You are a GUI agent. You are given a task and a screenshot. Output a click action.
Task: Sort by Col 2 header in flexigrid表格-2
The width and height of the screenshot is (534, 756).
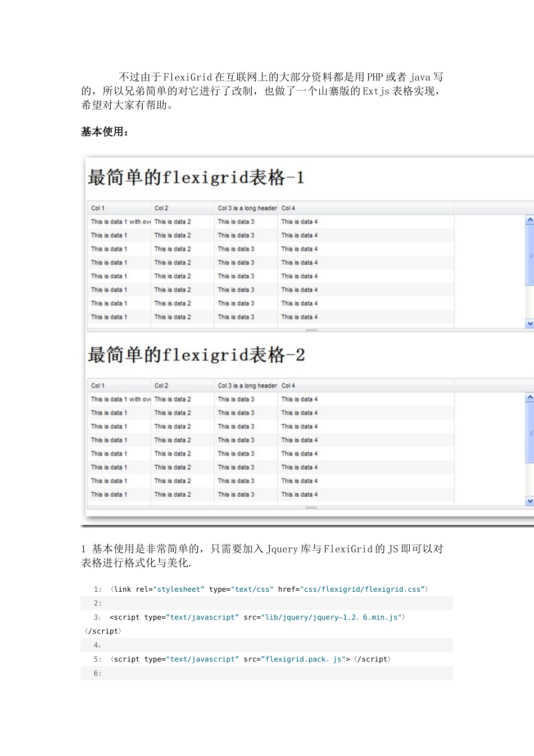point(182,386)
